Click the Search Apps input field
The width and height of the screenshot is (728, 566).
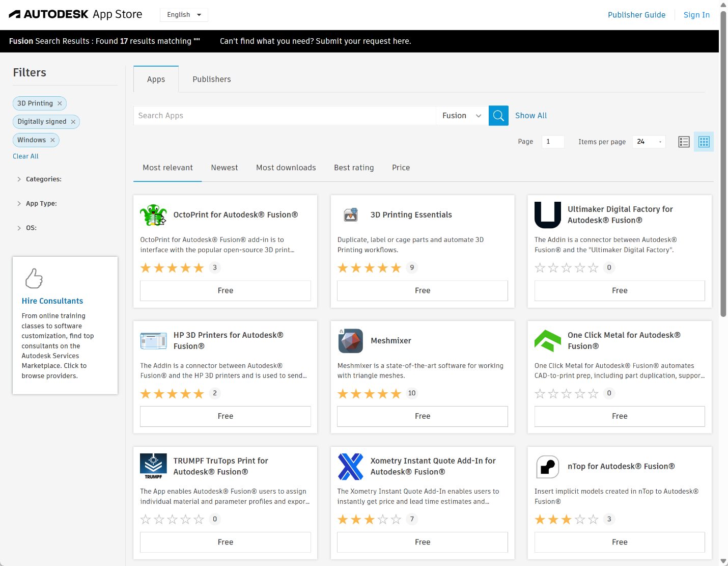point(284,116)
